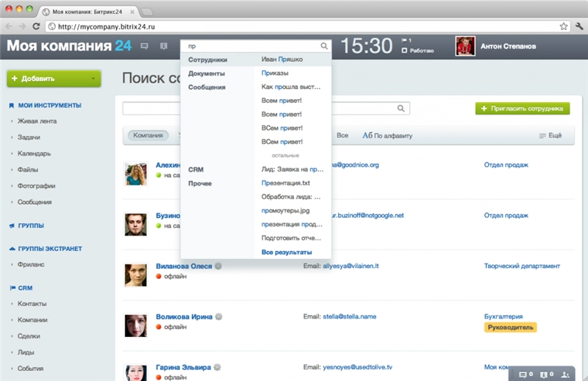Viewport: 588px width, 381px height.
Task: Click the browser bookmark star icon
Action: [563, 26]
